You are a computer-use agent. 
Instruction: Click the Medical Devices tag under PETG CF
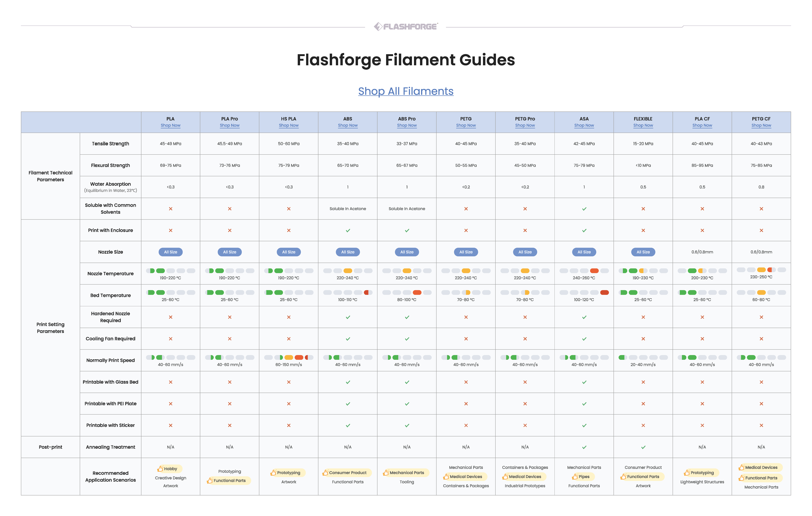(x=760, y=467)
